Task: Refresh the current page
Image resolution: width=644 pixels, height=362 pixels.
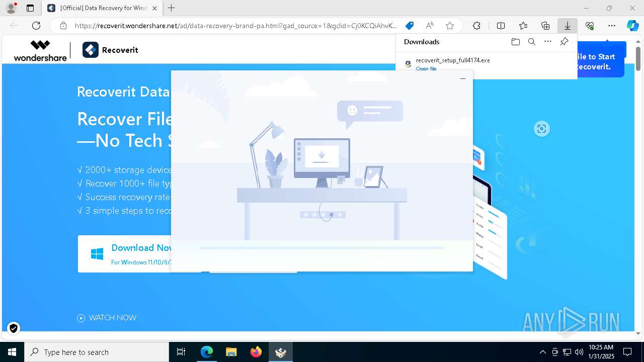Action: pyautogui.click(x=36, y=26)
